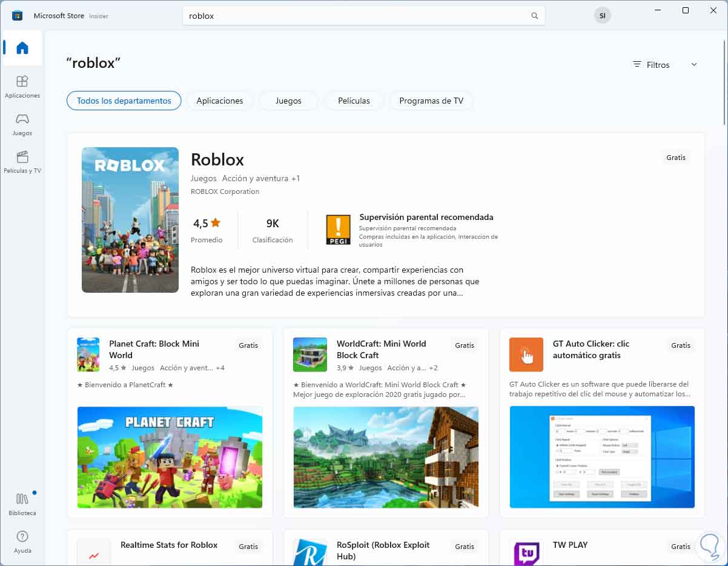Image resolution: width=728 pixels, height=566 pixels.
Task: Open Biblioteca in the sidebar
Action: point(22,504)
